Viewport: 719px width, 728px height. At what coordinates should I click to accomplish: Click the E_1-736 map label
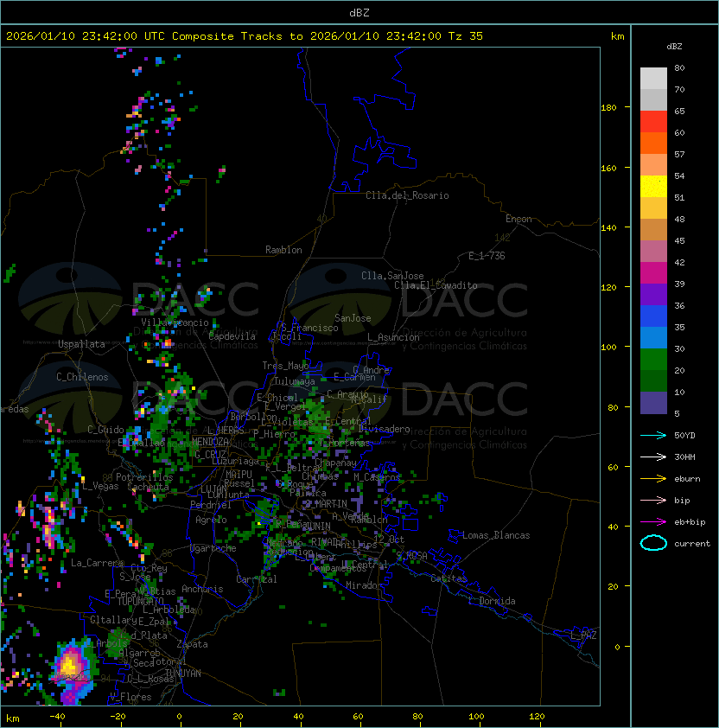[x=487, y=256]
